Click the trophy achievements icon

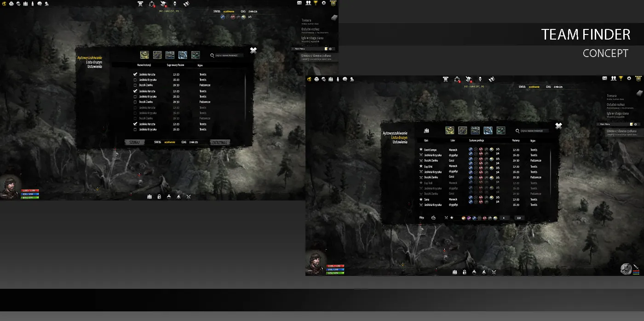(621, 79)
